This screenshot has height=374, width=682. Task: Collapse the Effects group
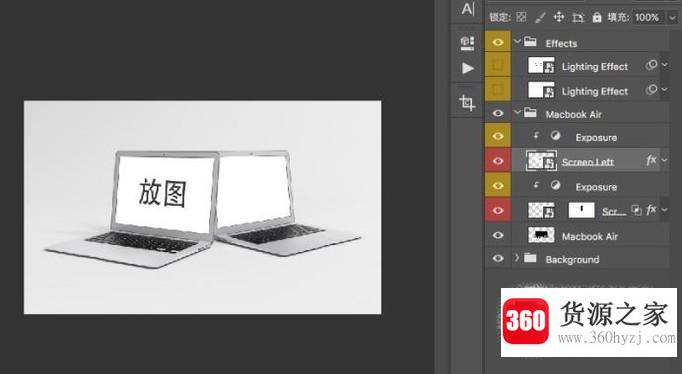tap(517, 42)
